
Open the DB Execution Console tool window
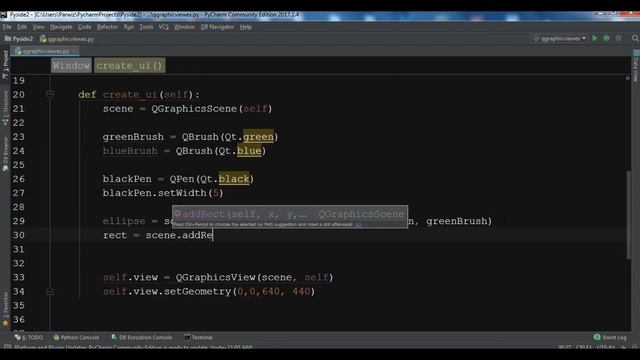(x=142, y=338)
